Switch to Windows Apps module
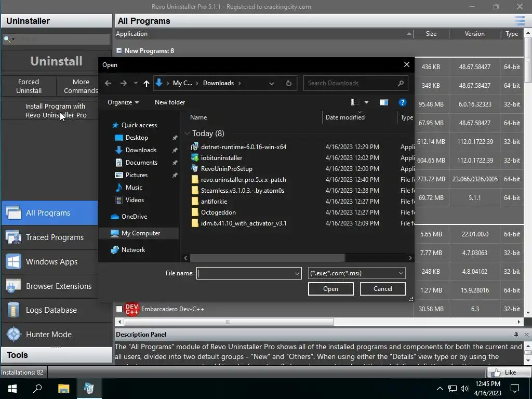 point(49,262)
